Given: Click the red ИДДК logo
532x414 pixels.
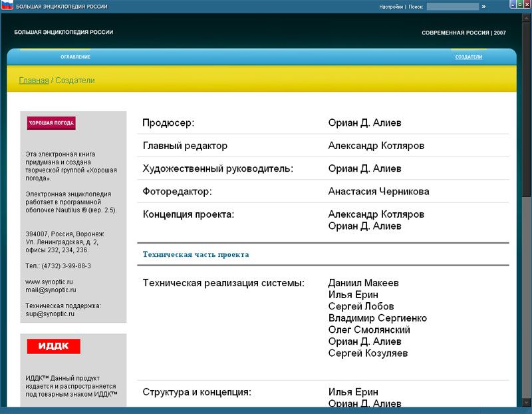Looking at the screenshot, I should pos(53,346).
